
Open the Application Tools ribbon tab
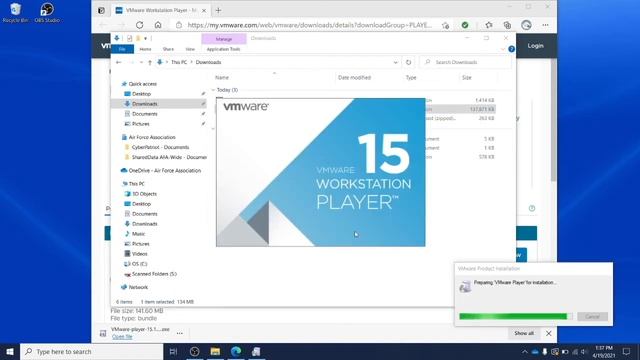tap(223, 49)
